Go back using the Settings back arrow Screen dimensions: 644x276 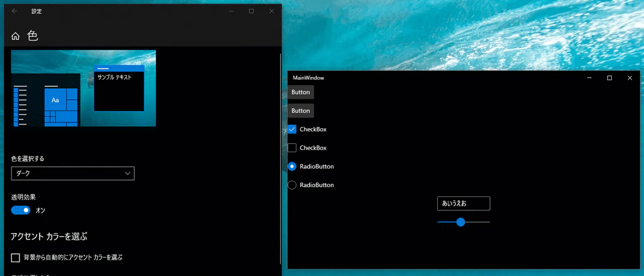click(15, 11)
